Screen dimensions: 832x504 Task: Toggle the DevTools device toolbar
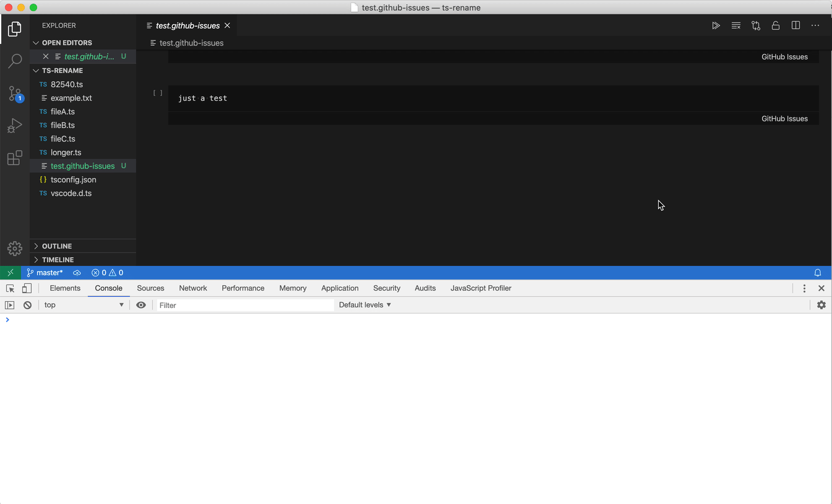(x=27, y=288)
